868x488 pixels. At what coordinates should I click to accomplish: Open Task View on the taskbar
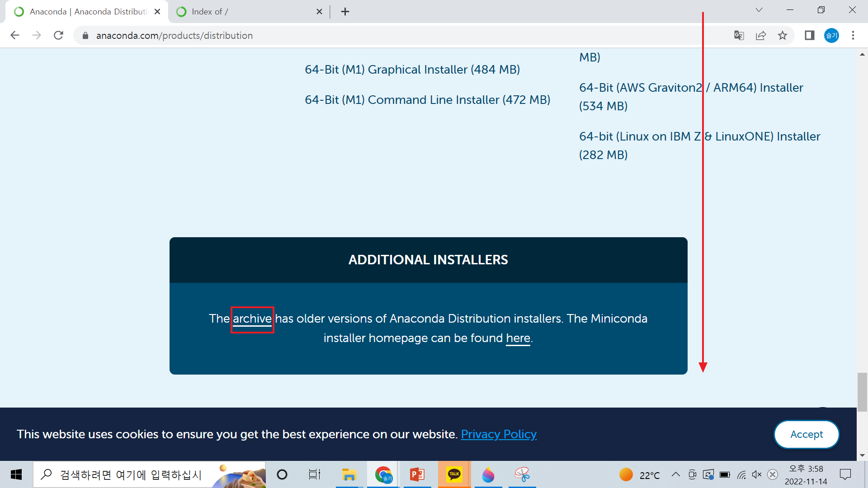point(315,474)
